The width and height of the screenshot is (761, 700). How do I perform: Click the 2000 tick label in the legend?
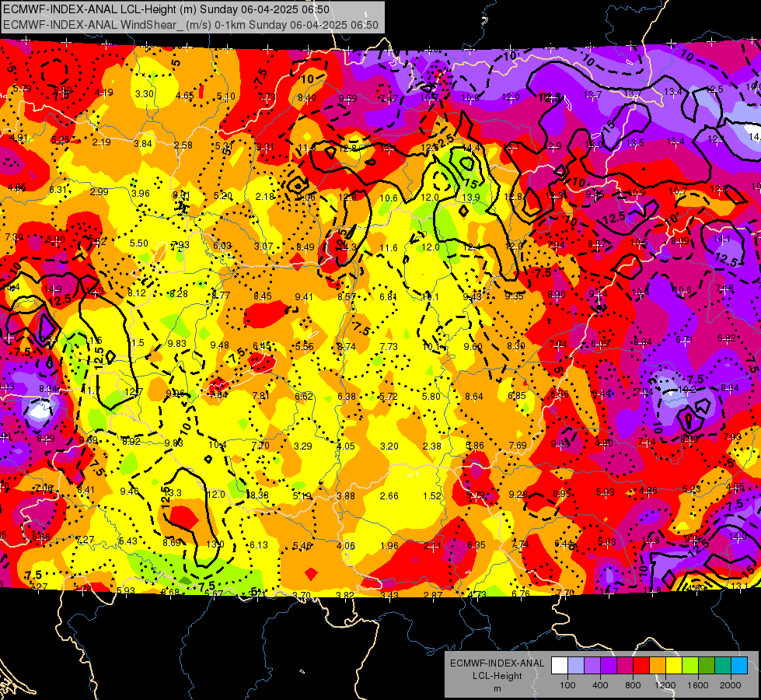(731, 685)
